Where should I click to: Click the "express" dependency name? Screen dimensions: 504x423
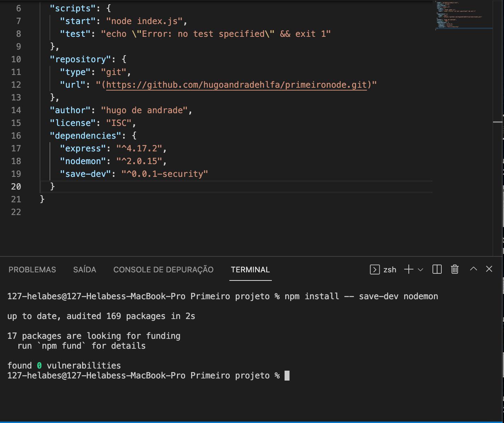pos(83,149)
